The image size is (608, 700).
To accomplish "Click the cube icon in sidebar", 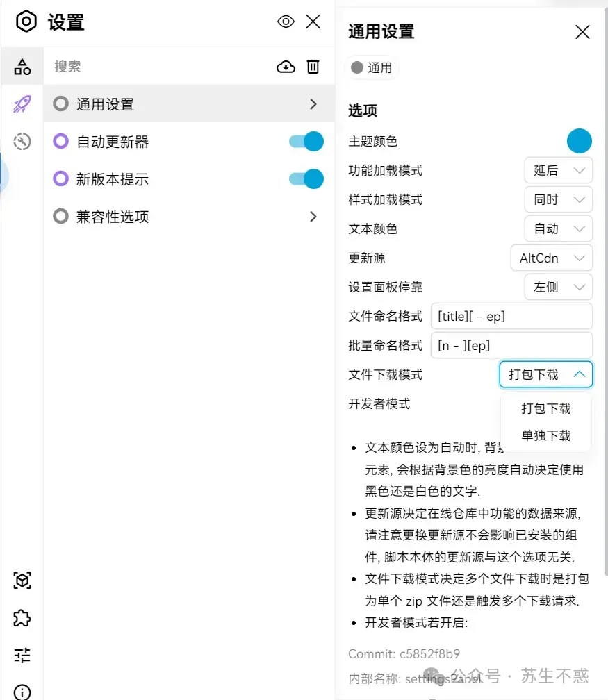I will click(22, 580).
